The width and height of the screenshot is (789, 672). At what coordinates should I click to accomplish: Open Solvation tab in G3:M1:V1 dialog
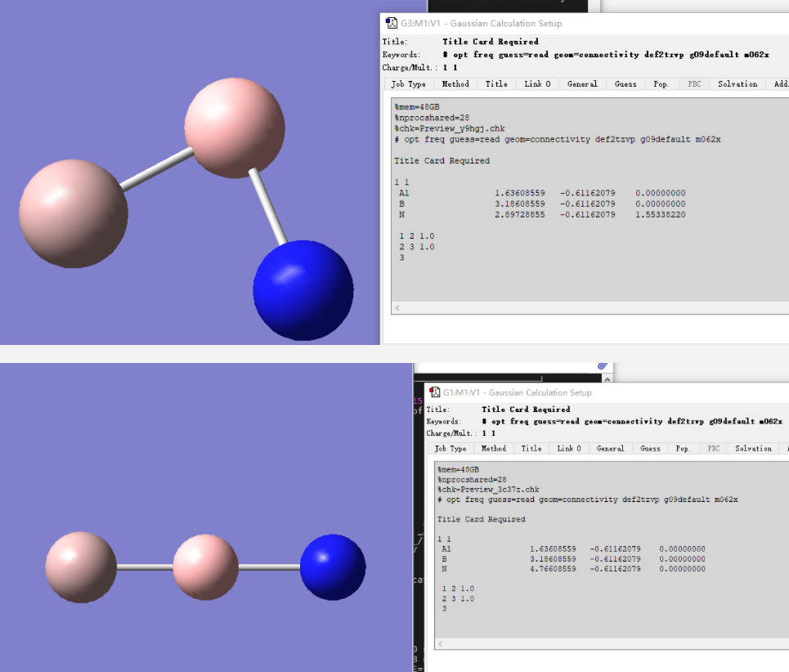coord(737,84)
